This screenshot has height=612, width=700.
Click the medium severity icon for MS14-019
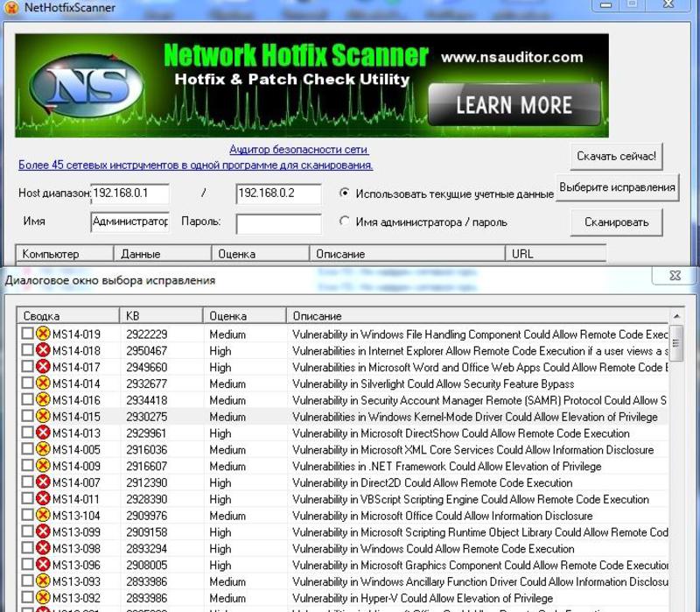43,334
